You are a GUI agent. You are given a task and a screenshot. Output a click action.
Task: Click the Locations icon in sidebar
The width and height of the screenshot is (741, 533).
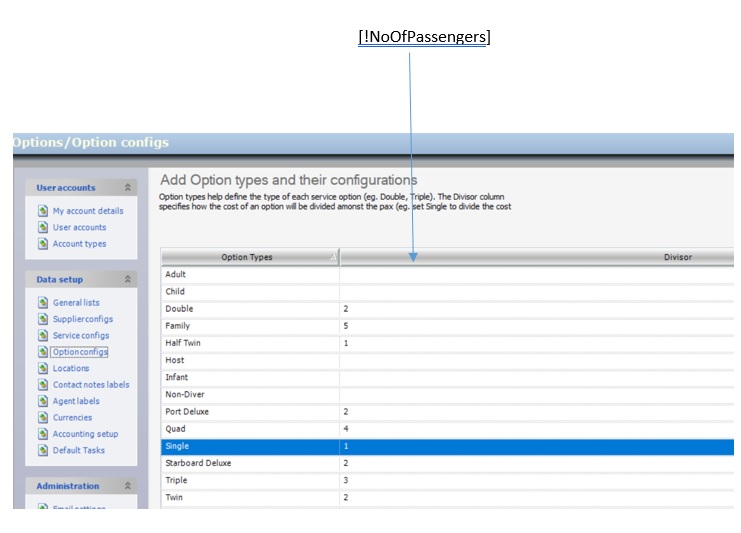pos(43,369)
